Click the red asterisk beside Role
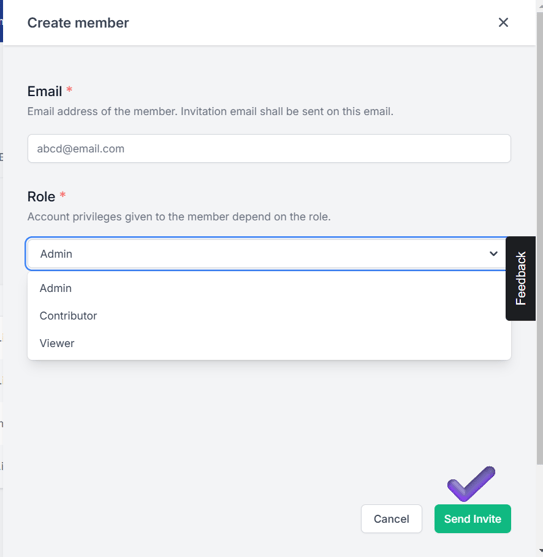This screenshot has height=557, width=543. tap(63, 194)
